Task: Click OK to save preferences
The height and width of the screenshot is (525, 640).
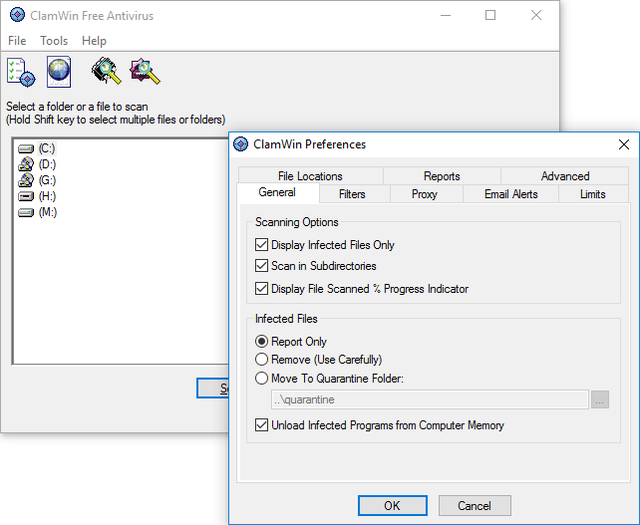Action: point(392,506)
